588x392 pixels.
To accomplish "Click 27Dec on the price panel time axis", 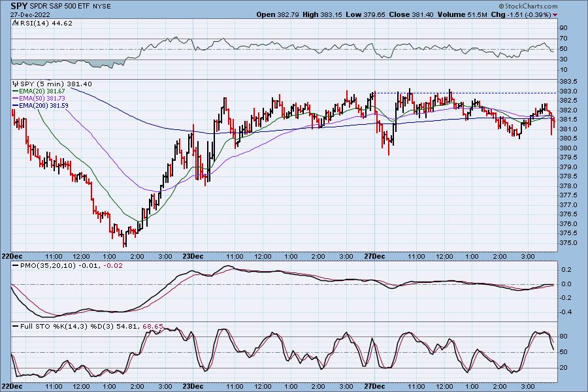I will point(374,257).
